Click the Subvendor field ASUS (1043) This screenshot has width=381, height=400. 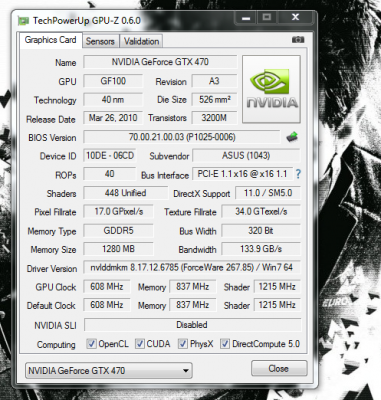point(246,156)
